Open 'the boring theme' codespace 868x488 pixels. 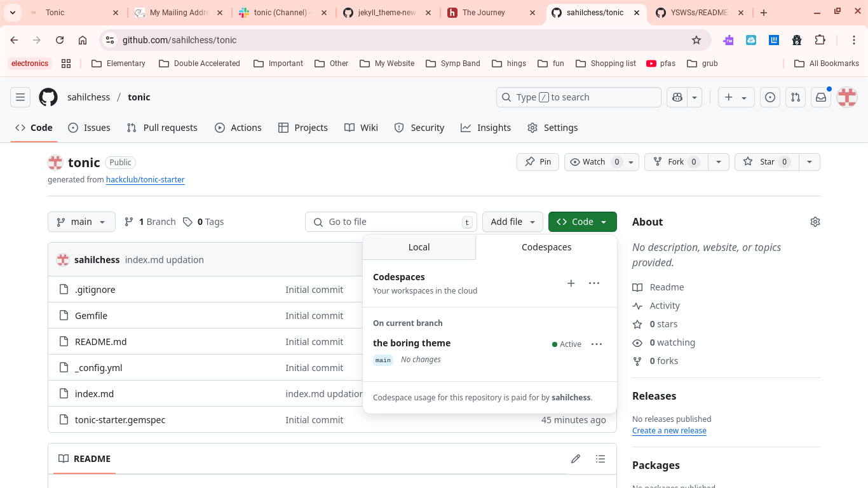pos(412,343)
